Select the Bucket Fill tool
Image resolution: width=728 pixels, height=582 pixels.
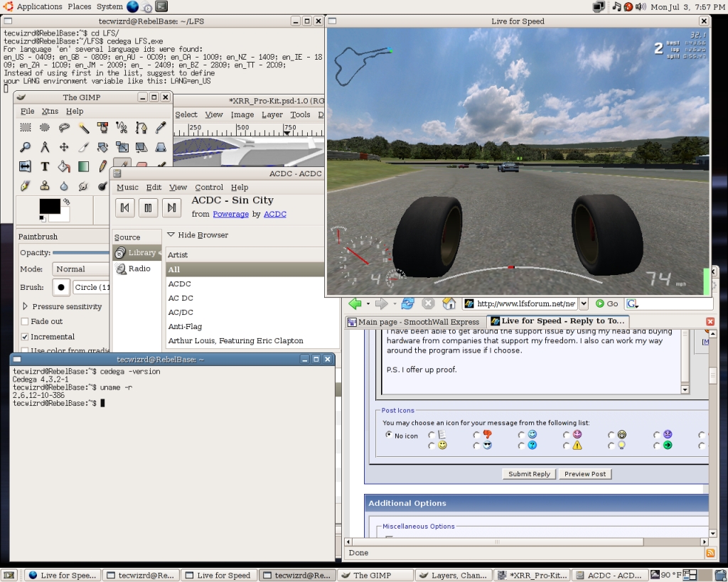coord(64,166)
